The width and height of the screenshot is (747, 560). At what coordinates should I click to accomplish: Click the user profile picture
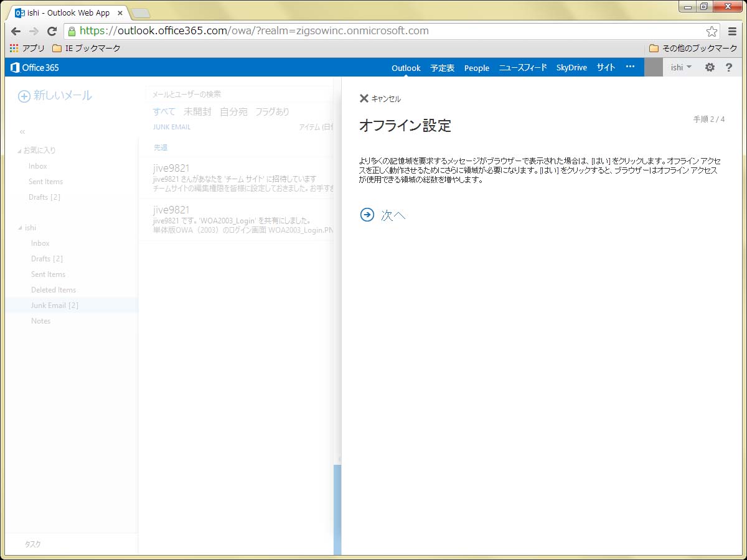[654, 67]
